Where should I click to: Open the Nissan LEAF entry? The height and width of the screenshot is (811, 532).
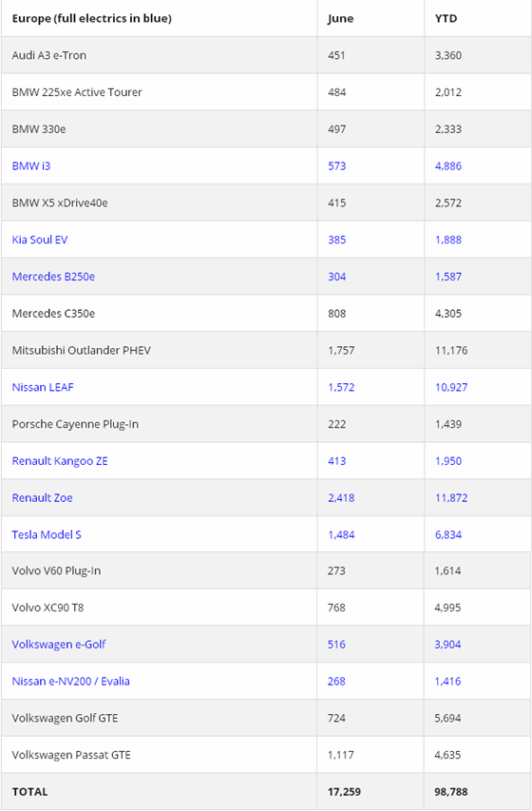[x=43, y=387]
